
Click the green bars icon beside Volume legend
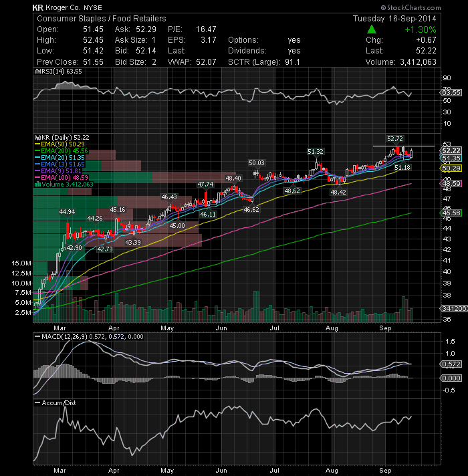(37, 185)
